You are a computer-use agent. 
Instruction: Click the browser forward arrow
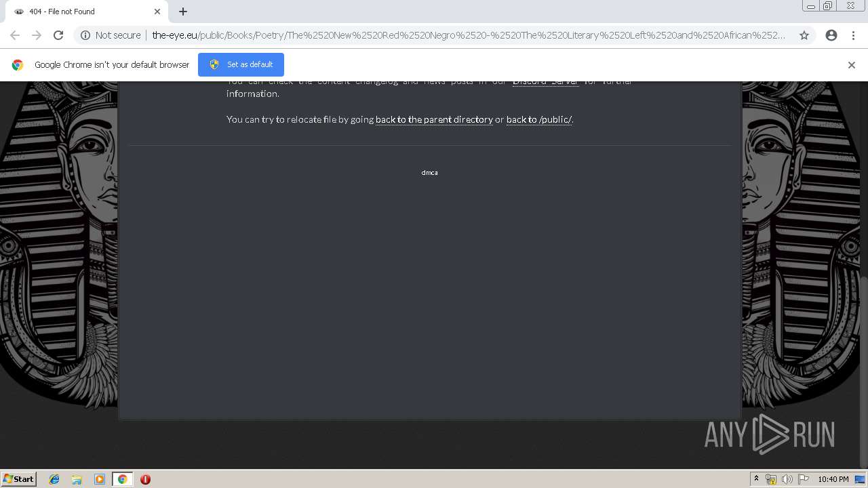(x=37, y=35)
